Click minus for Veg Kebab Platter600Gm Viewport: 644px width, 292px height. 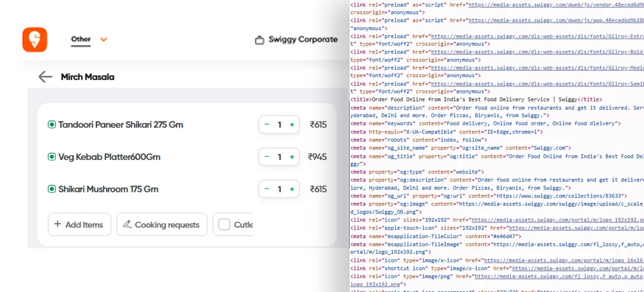pyautogui.click(x=267, y=157)
